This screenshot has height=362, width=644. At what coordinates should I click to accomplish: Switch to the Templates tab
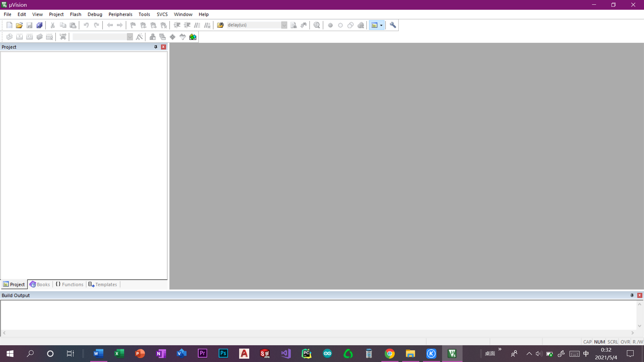[x=103, y=284]
